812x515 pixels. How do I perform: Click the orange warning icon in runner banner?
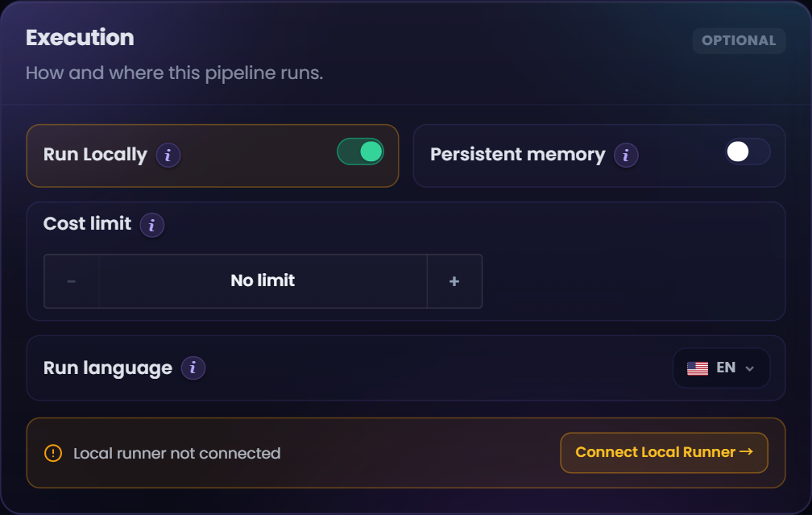pyautogui.click(x=53, y=453)
